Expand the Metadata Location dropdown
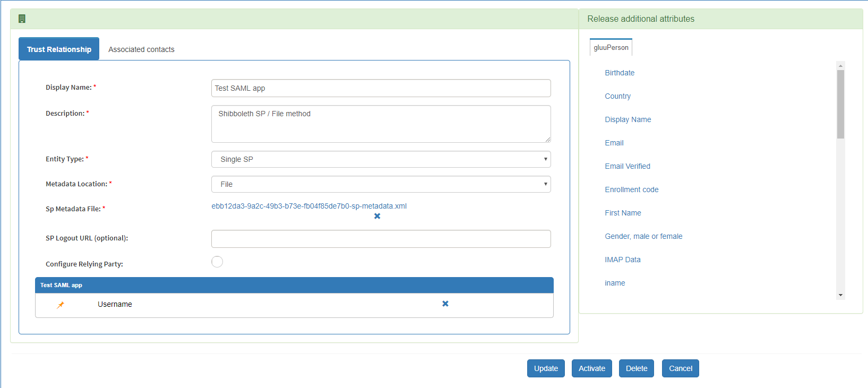This screenshot has width=868, height=388. coord(381,184)
